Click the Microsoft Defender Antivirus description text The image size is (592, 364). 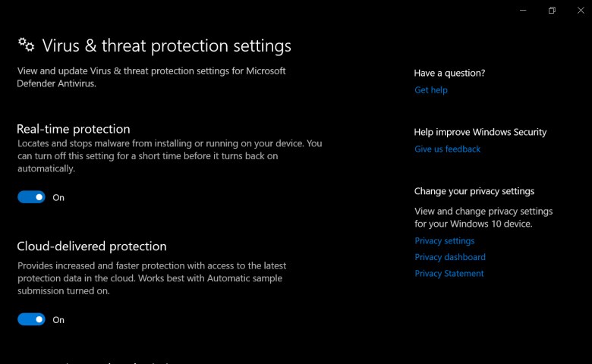coord(151,77)
